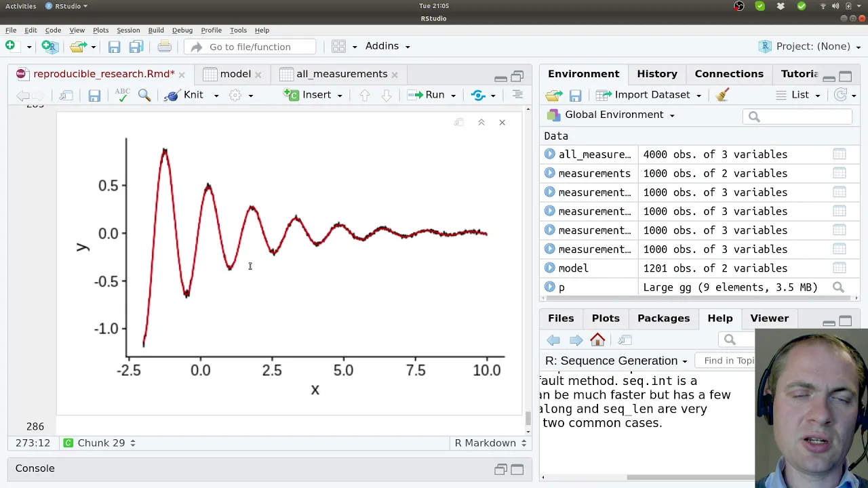
Task: Show document in new window icon
Action: click(x=66, y=95)
